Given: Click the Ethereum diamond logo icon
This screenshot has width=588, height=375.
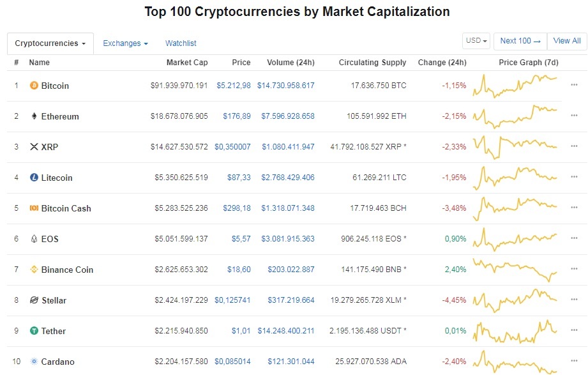Looking at the screenshot, I should (x=34, y=116).
